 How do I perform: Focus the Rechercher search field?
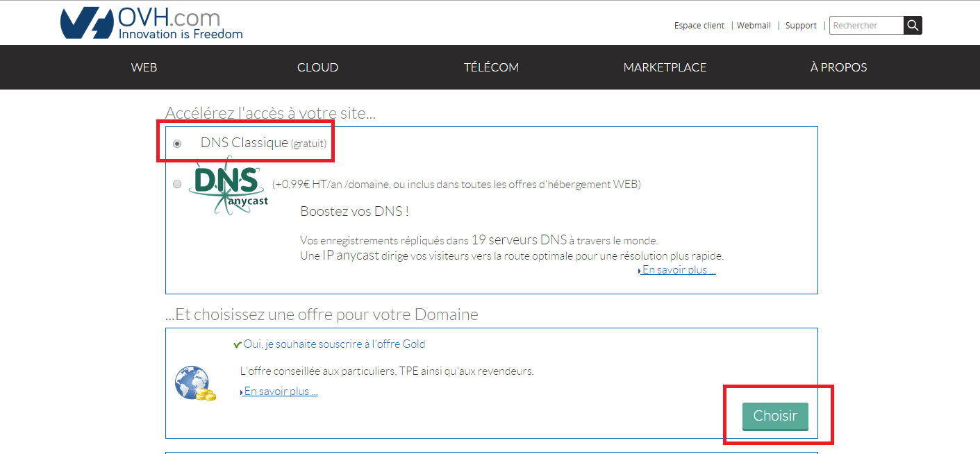coord(866,25)
